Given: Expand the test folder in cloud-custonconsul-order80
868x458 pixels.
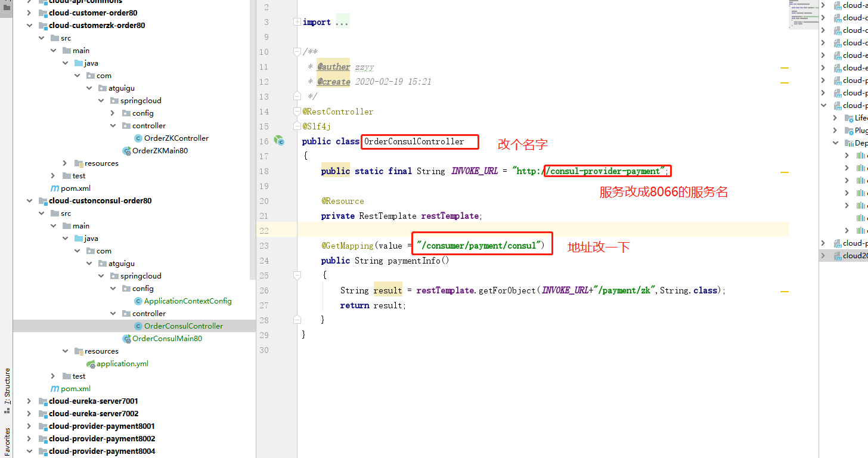Looking at the screenshot, I should point(53,376).
